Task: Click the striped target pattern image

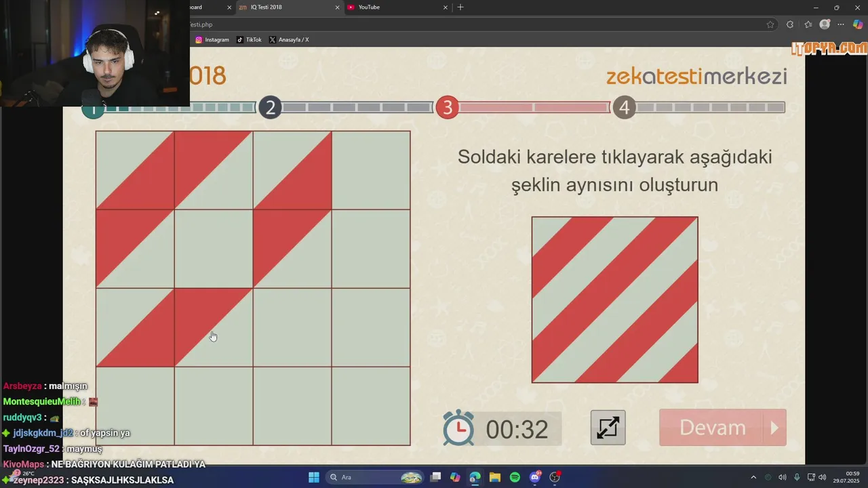Action: point(614,300)
